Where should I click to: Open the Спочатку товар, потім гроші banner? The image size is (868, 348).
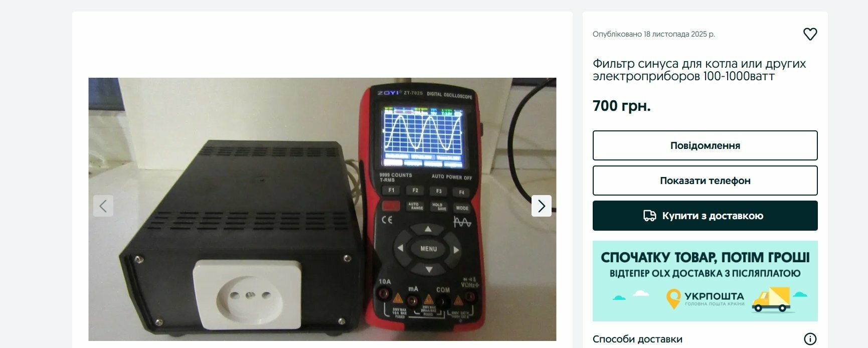[705, 281]
